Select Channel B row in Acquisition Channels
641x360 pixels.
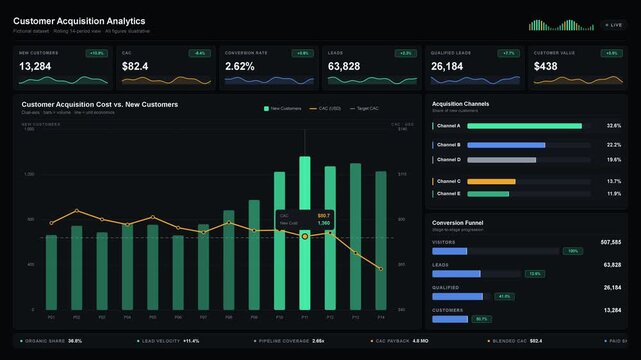[x=527, y=145]
